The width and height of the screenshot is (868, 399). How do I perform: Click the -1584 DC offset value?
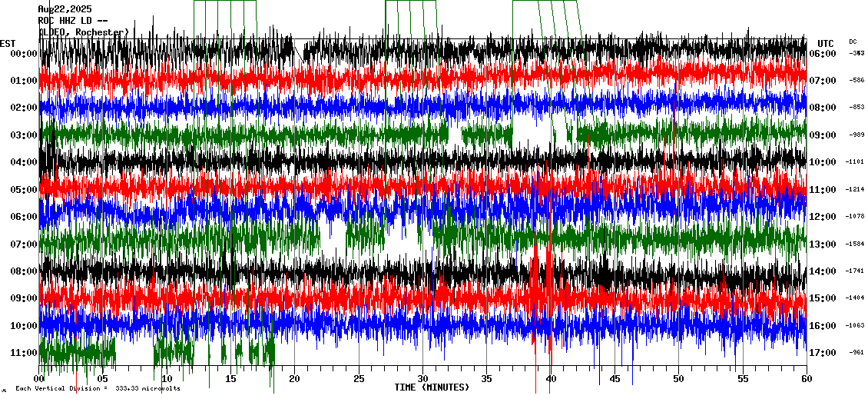(856, 244)
